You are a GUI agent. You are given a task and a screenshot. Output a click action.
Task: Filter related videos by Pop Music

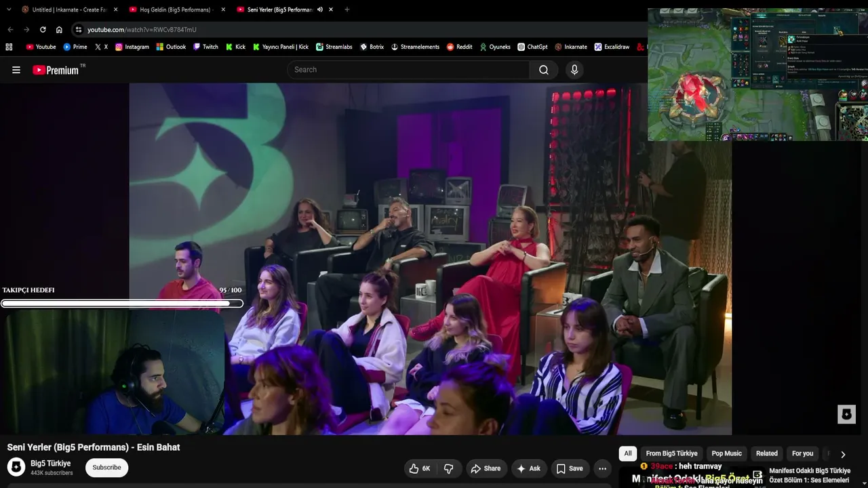tap(727, 453)
